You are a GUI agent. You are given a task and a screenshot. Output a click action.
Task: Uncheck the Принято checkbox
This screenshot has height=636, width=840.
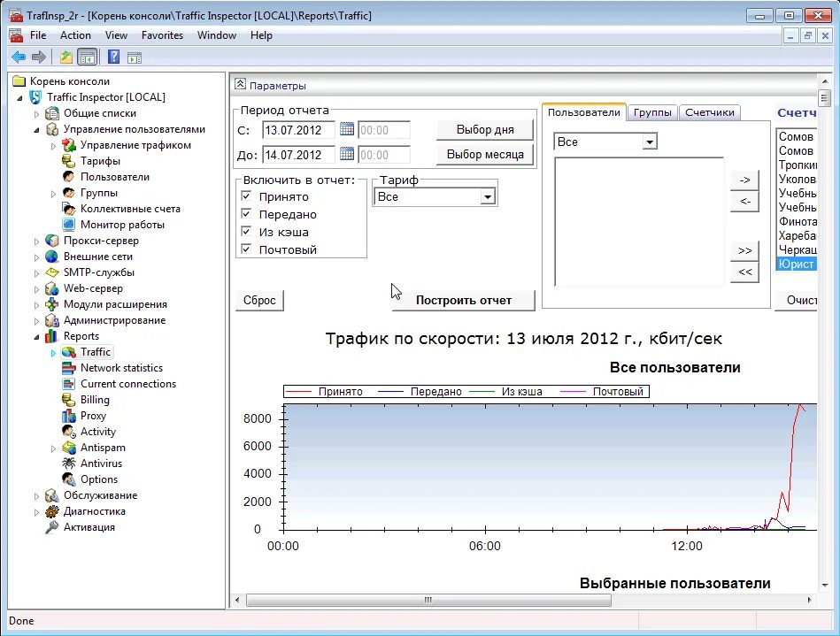244,196
